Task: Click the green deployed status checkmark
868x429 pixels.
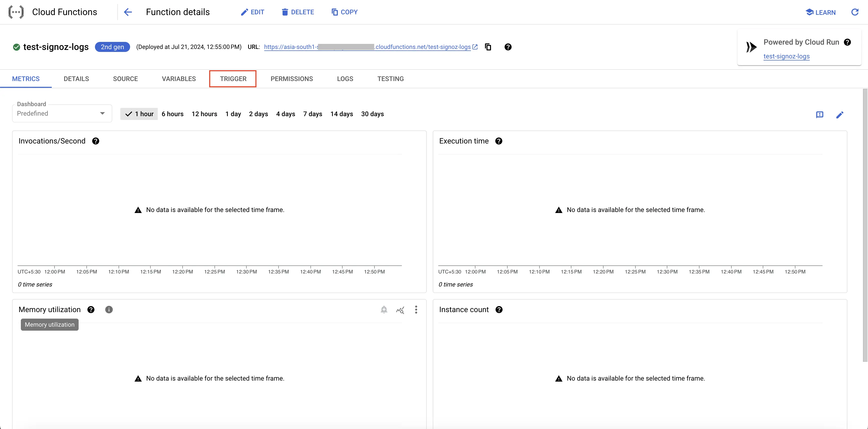Action: coord(17,47)
